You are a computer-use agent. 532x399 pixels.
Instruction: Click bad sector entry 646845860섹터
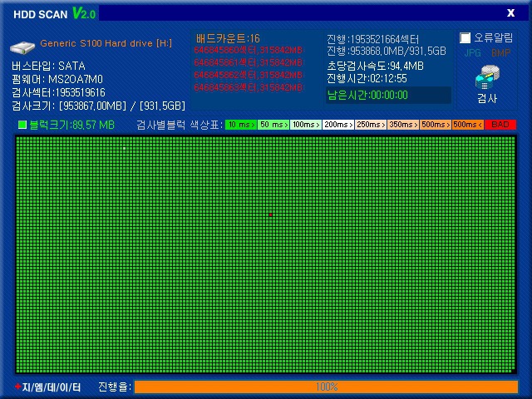pos(248,50)
